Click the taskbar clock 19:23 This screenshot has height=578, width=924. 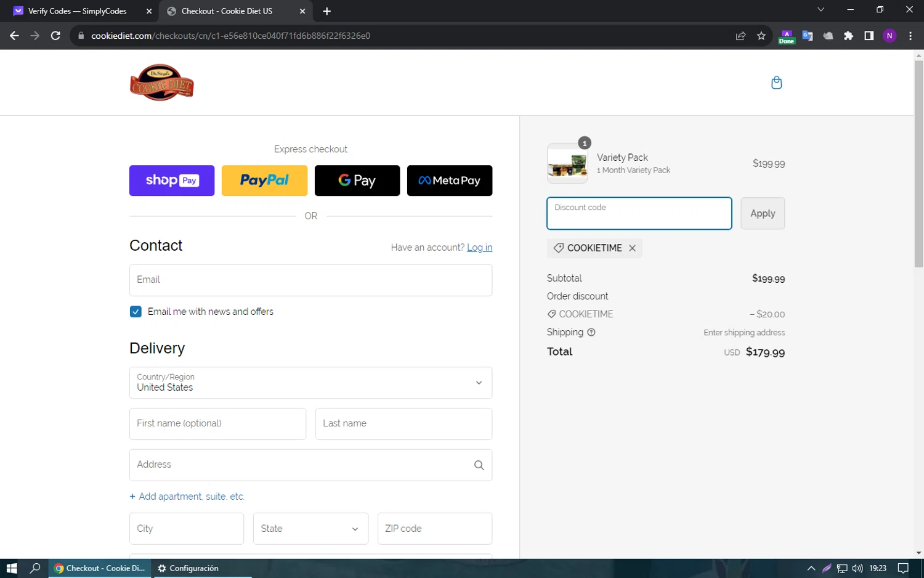tap(878, 568)
